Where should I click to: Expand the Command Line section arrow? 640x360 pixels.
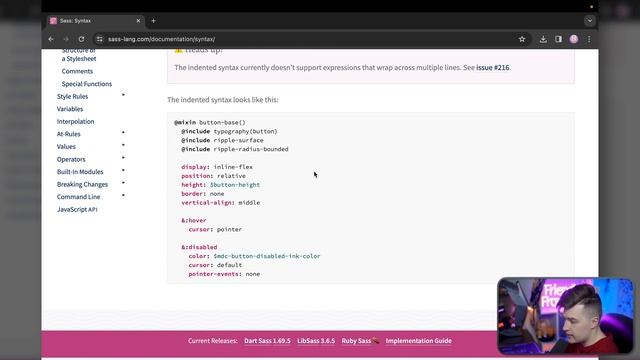(123, 196)
